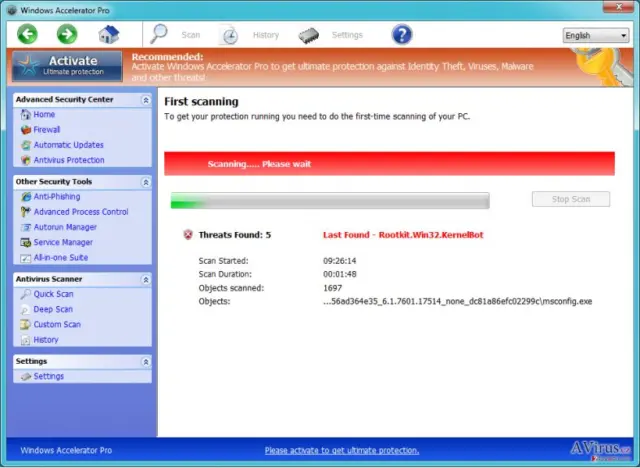Screen dimensions: 640x468
Task: Open the Custom Scan link
Action: point(57,324)
